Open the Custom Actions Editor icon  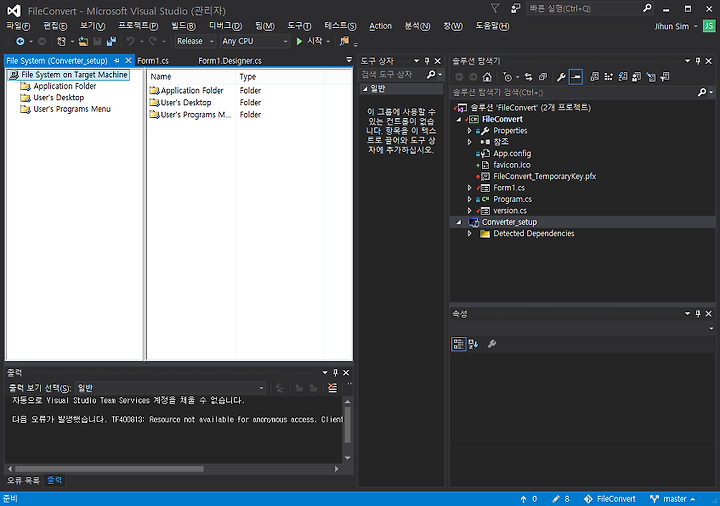pyautogui.click(x=651, y=77)
